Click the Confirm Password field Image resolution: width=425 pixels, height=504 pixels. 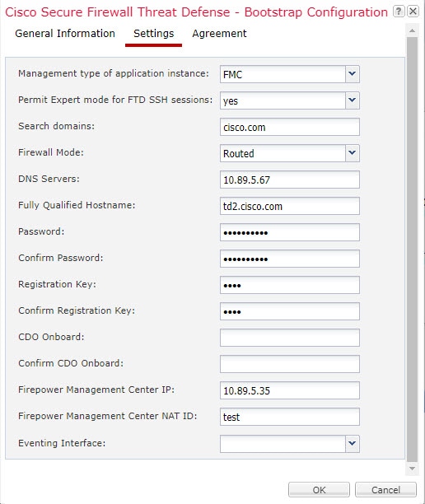point(290,259)
